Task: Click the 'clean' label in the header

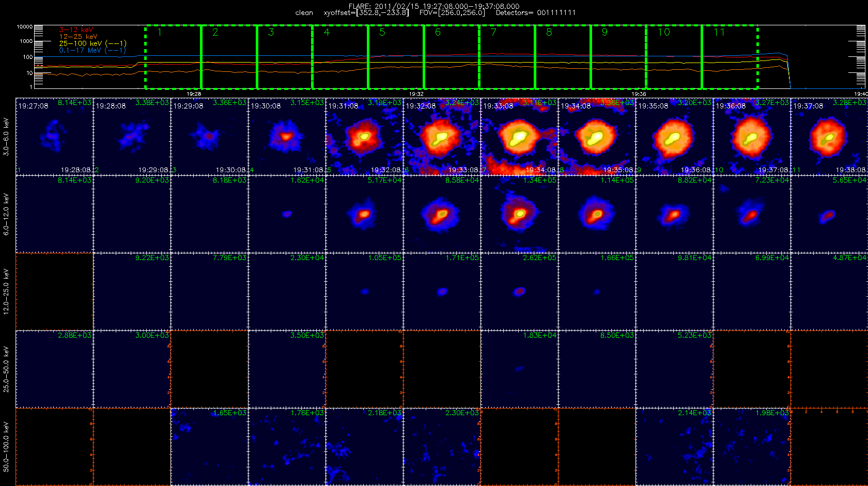Action: point(304,13)
